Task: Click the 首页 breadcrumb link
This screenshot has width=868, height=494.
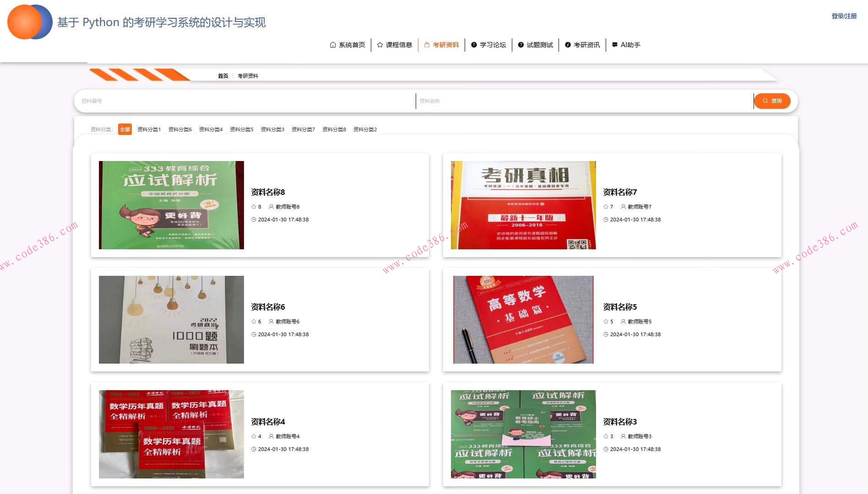Action: (x=223, y=75)
